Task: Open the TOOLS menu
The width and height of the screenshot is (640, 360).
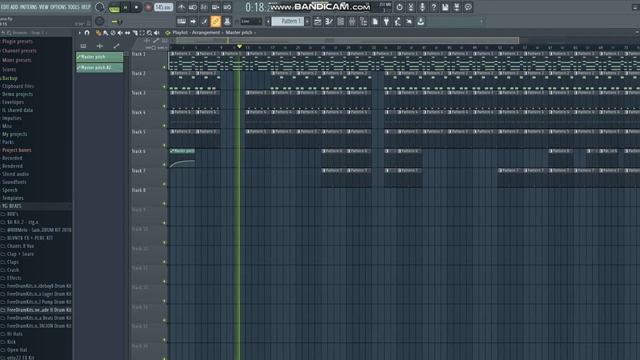Action: coord(74,7)
